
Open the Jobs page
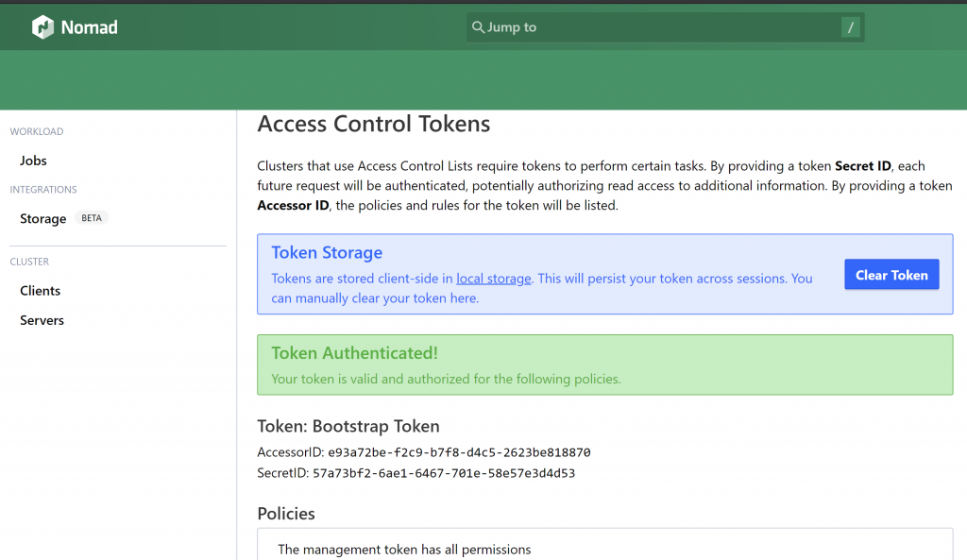33,161
